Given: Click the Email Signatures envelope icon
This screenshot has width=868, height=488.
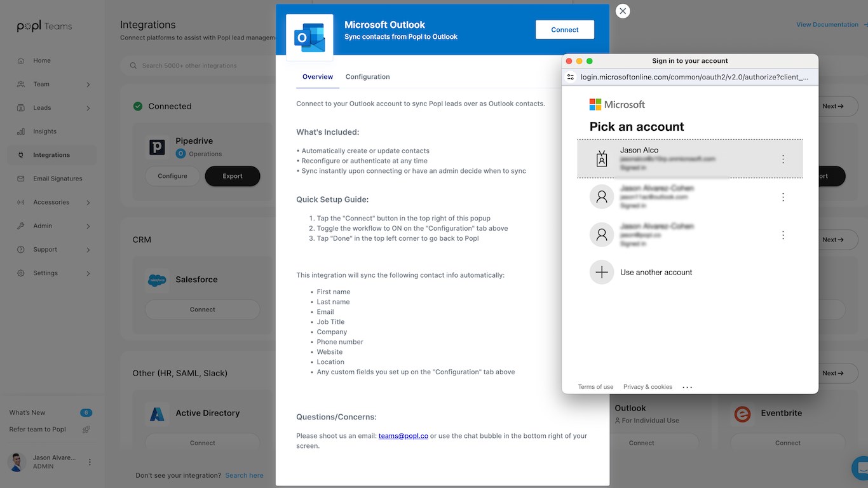Looking at the screenshot, I should coord(21,179).
